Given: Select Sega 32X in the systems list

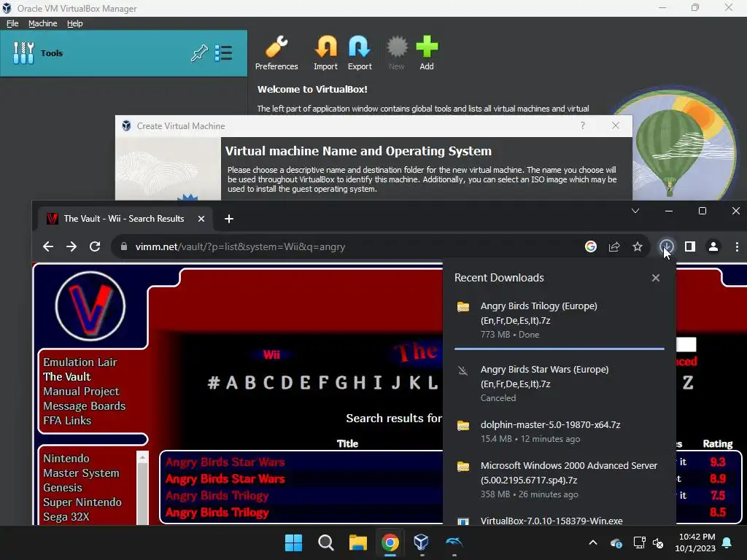Looking at the screenshot, I should tap(66, 517).
